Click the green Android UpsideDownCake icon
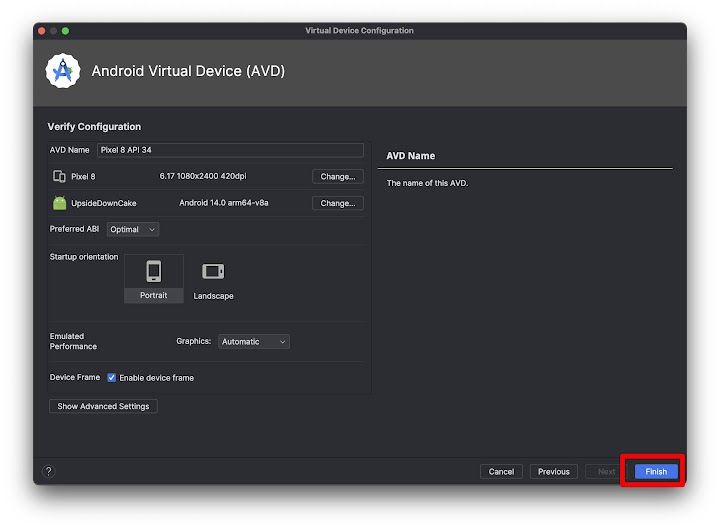 pyautogui.click(x=59, y=203)
